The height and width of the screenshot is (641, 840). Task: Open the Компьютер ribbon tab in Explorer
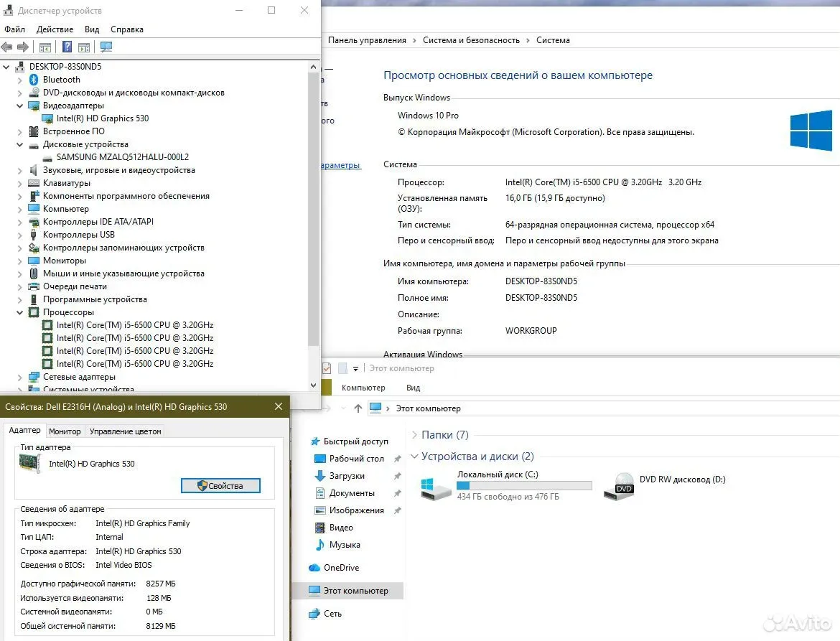363,387
